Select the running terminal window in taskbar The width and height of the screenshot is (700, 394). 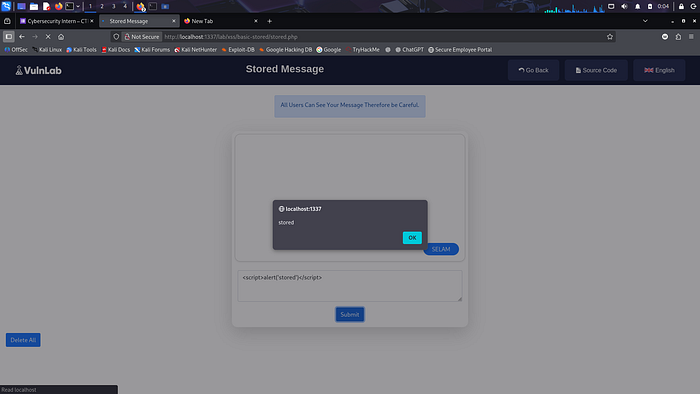(x=153, y=6)
